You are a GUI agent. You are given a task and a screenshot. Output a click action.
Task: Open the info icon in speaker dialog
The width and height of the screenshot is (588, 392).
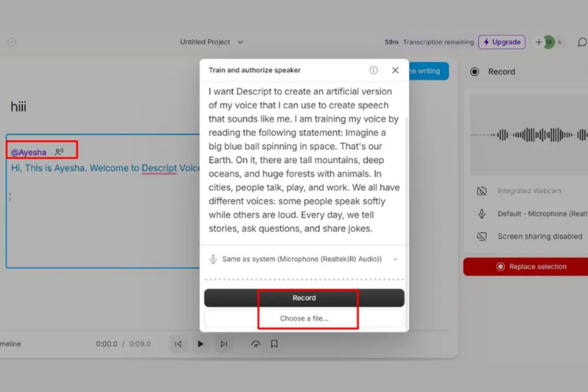point(373,70)
